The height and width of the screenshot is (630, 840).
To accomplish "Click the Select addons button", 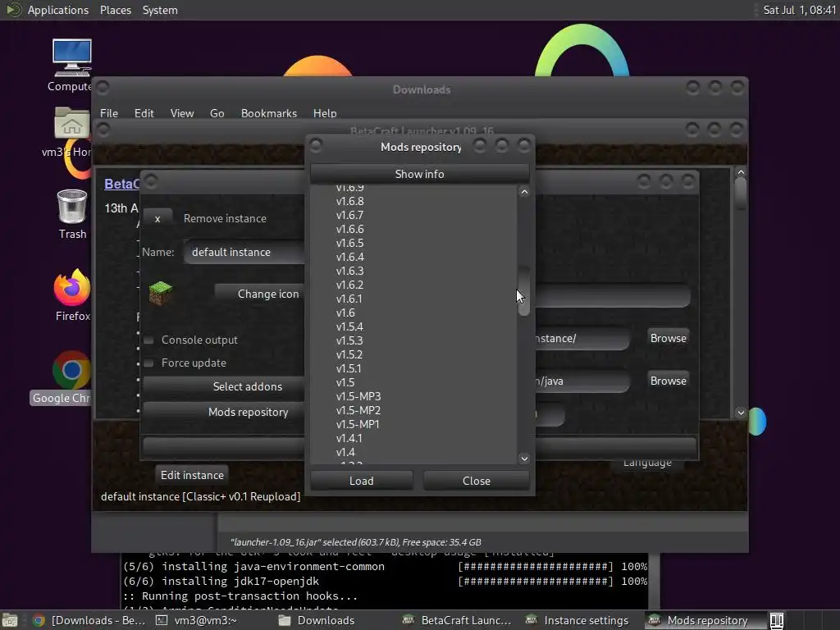I will click(x=224, y=386).
